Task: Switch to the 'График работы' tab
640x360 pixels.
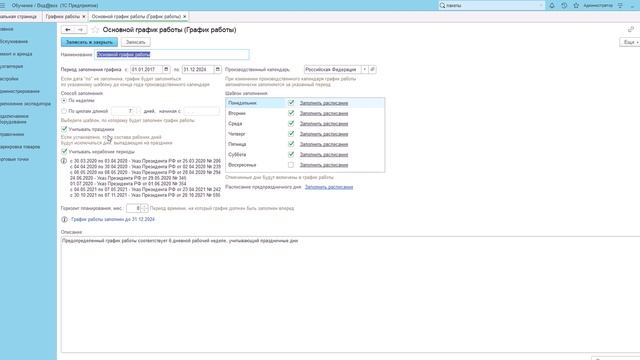Action: click(62, 16)
